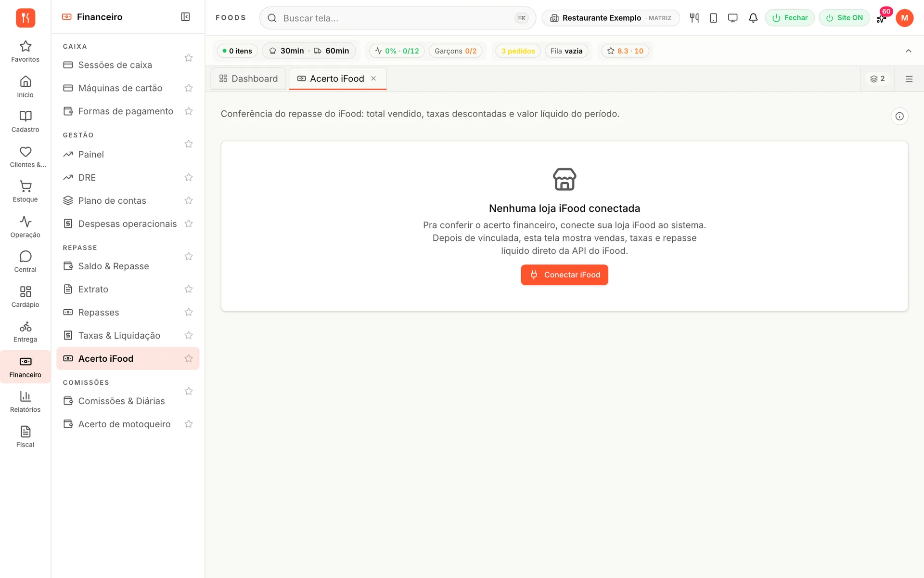Open the hamburger tab menu
Viewport: 924px width, 578px height.
point(909,79)
